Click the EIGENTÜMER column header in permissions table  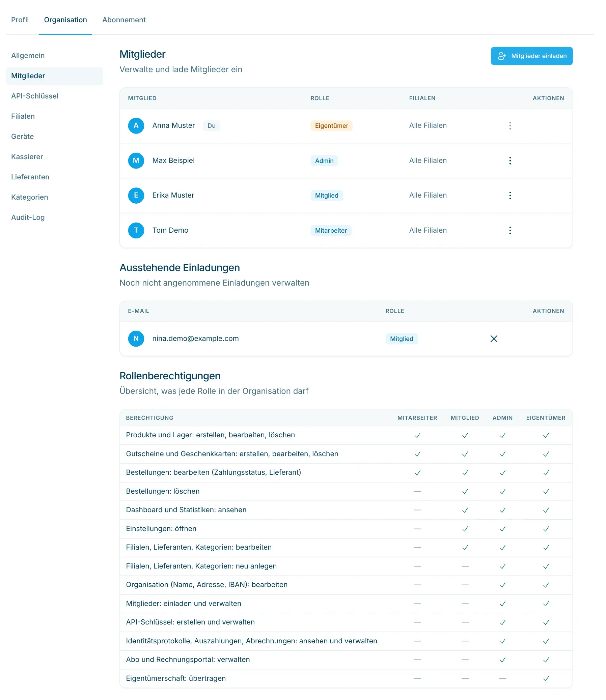coord(546,418)
